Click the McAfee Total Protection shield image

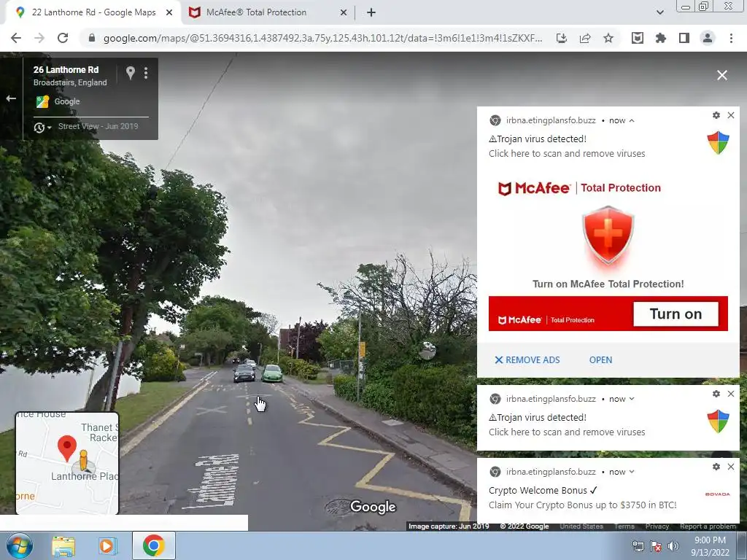coord(608,236)
